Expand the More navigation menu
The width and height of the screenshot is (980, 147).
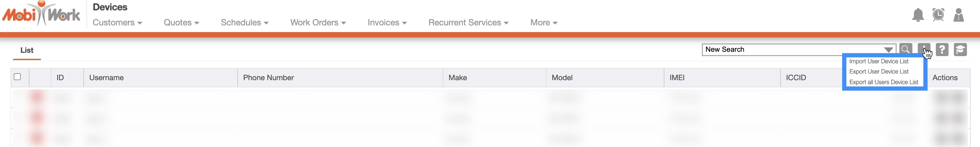tap(544, 23)
